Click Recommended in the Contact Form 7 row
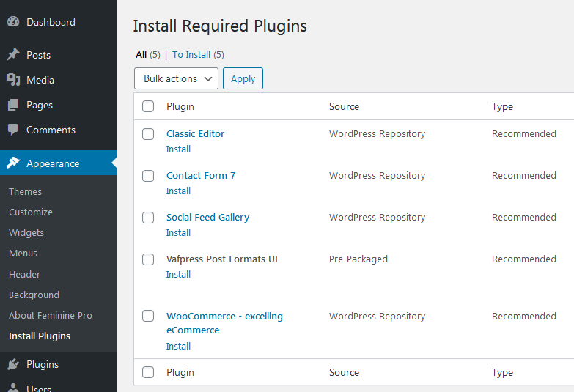574x392 pixels. pos(524,175)
